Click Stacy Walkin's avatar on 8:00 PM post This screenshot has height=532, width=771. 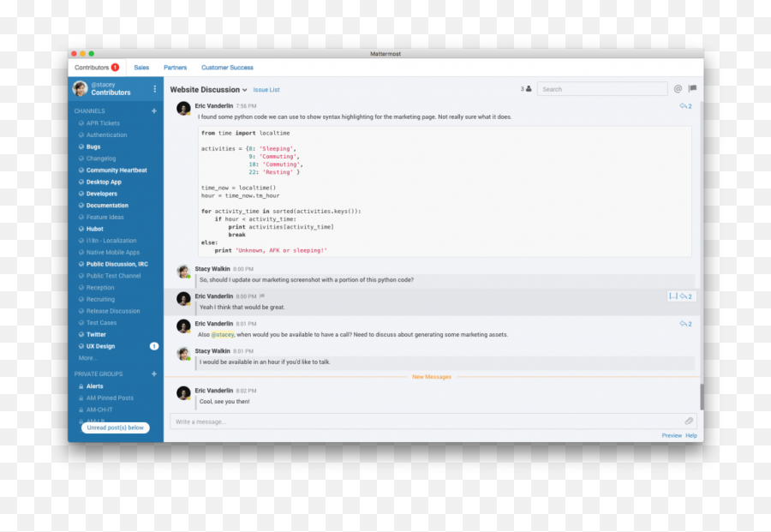(183, 272)
